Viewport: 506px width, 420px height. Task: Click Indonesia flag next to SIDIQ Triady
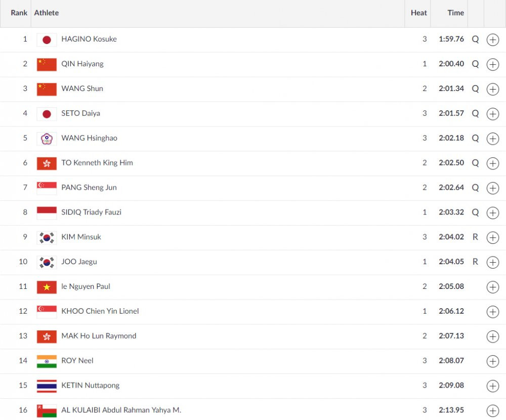(x=47, y=213)
